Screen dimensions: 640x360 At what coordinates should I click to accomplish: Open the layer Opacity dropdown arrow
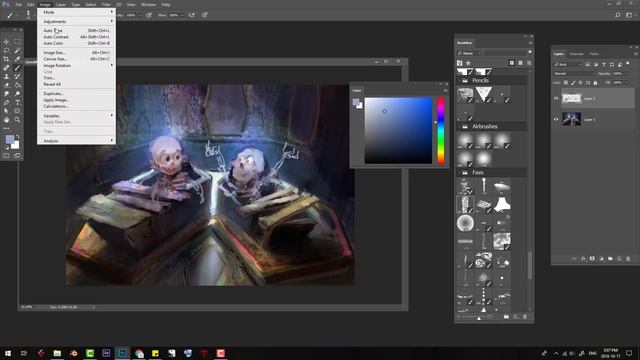click(627, 73)
